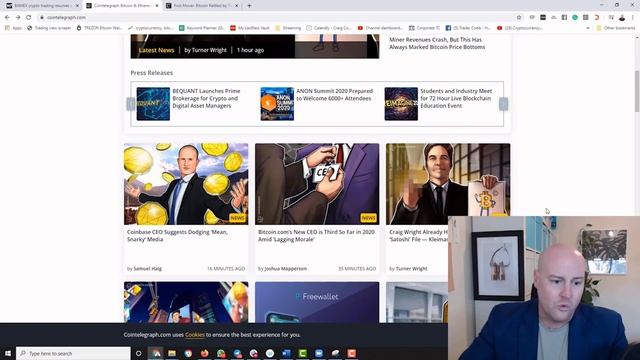Open the Apps bookmark shortcut

click(13, 28)
